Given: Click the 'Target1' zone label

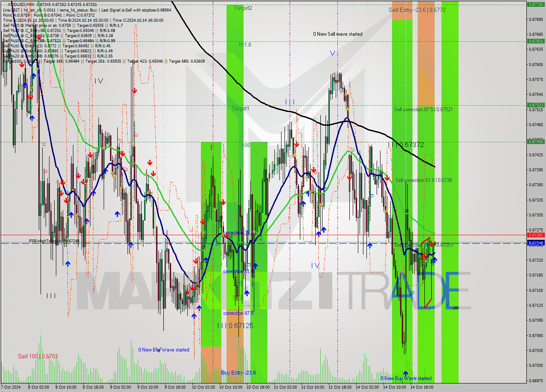Looking at the screenshot, I should point(241,109).
